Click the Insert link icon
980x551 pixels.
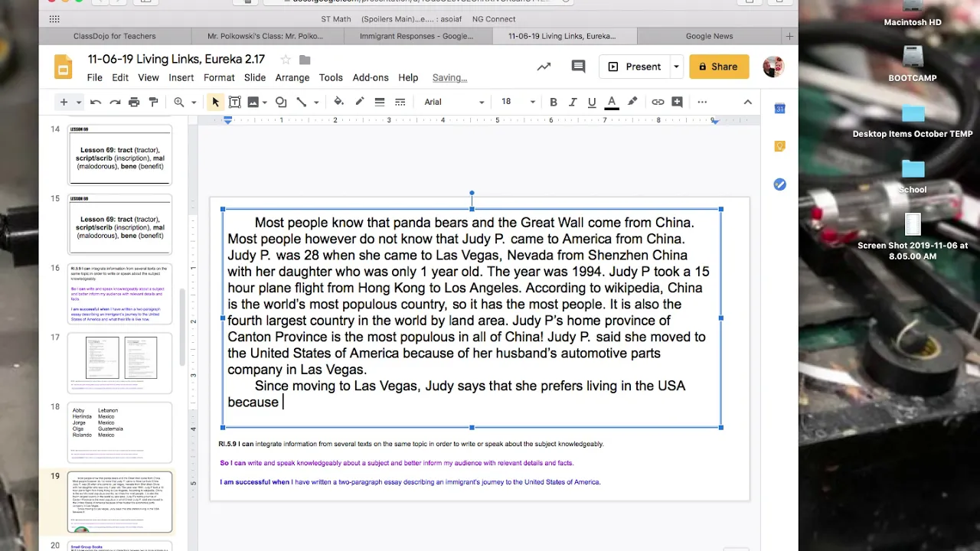pos(658,102)
